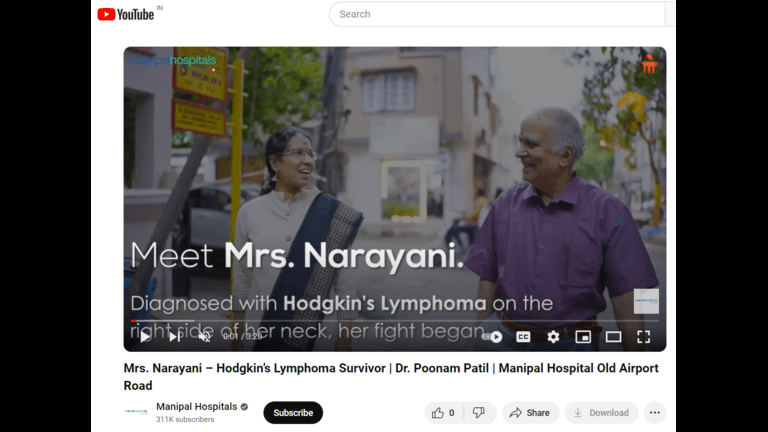Dislike the video with the thumbs-down
Screen dimensions: 768x432
pyautogui.click(x=479, y=412)
